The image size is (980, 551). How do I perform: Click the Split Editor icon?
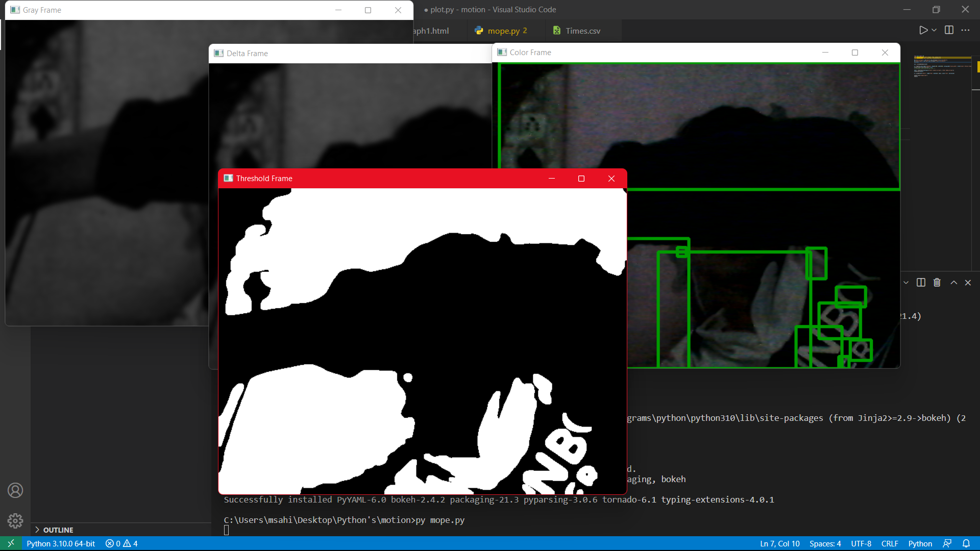(949, 30)
